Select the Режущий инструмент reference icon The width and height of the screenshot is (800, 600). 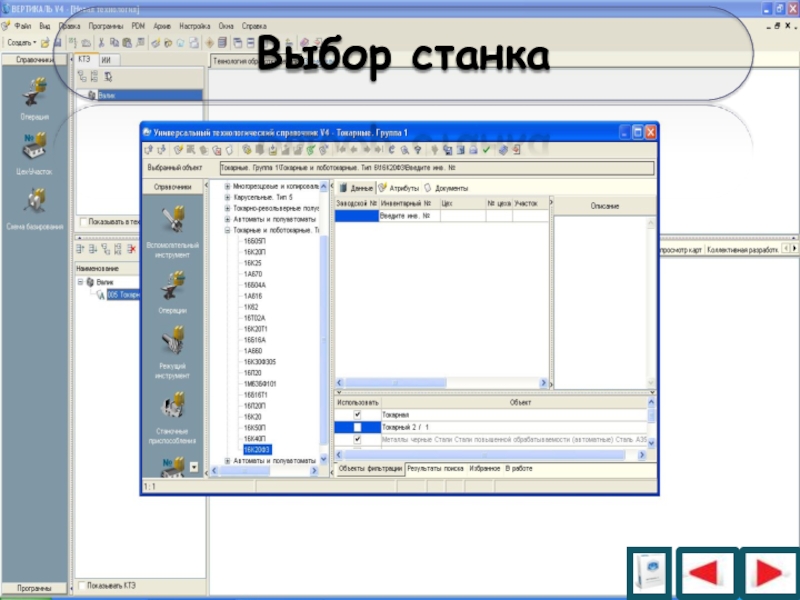172,341
